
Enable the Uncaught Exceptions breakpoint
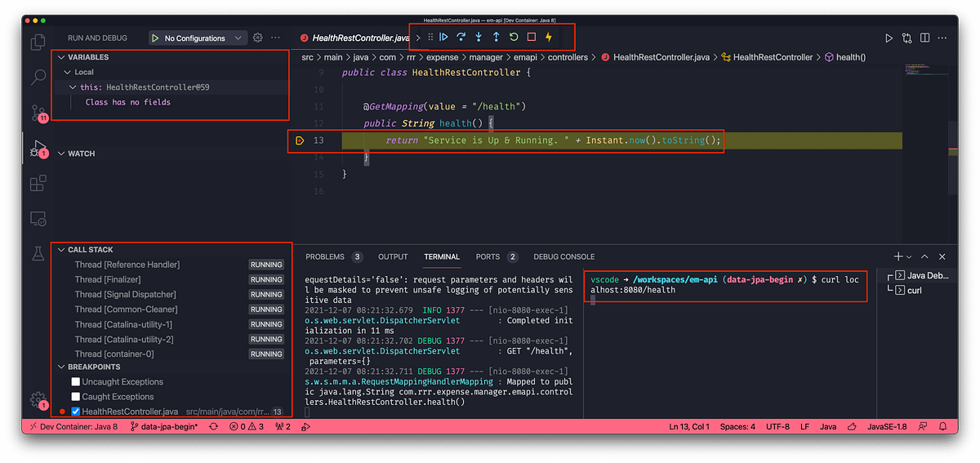pyautogui.click(x=76, y=381)
